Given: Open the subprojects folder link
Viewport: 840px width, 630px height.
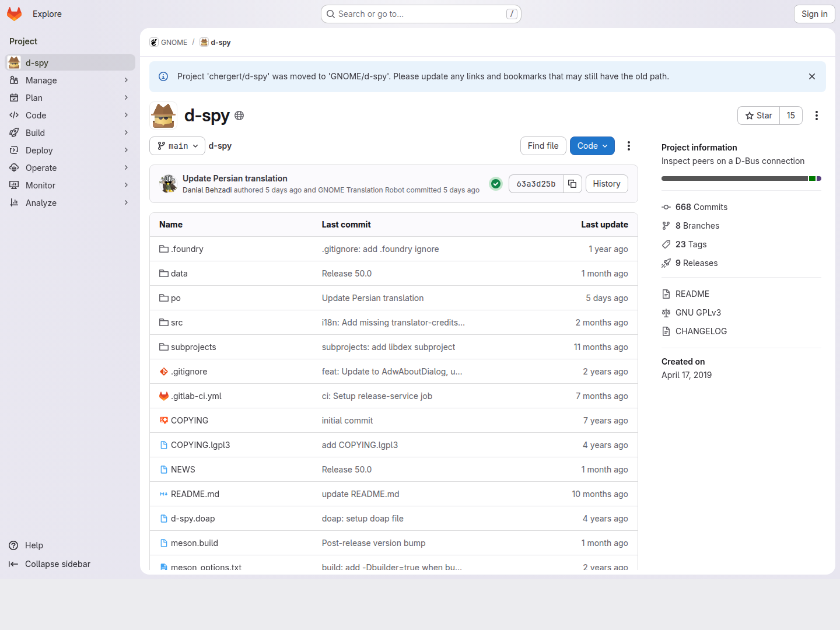Looking at the screenshot, I should click(194, 347).
